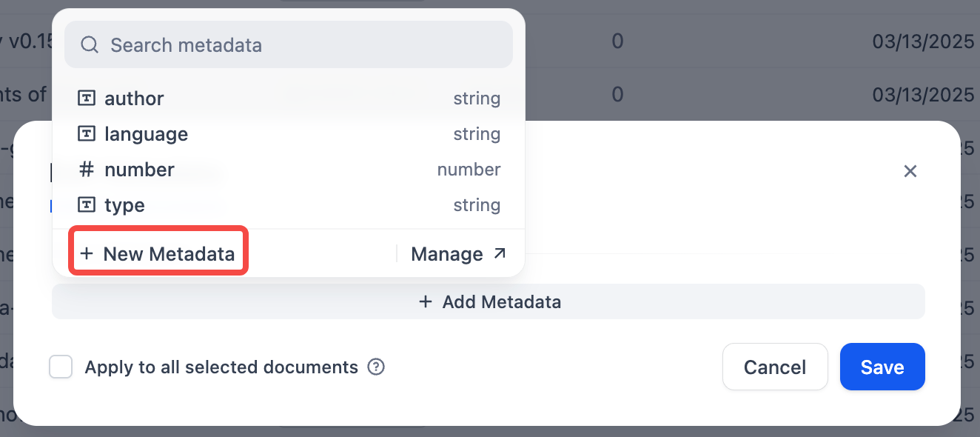This screenshot has height=437, width=980.
Task: Close the metadata dialog with X
Action: click(x=910, y=172)
